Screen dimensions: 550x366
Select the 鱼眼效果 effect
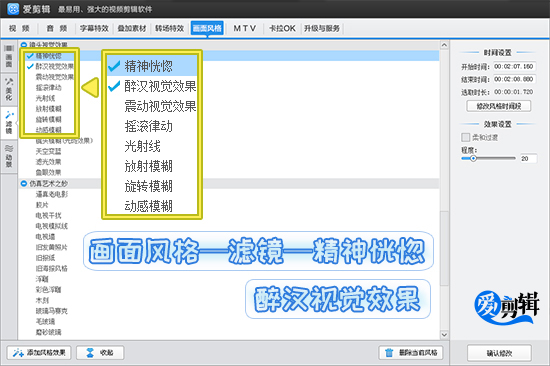coord(49,172)
